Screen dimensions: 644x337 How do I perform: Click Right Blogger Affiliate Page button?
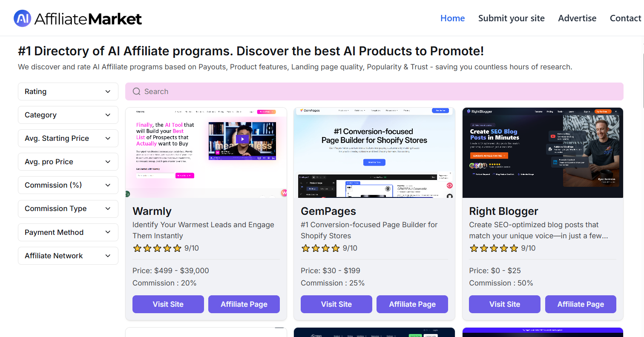(581, 304)
